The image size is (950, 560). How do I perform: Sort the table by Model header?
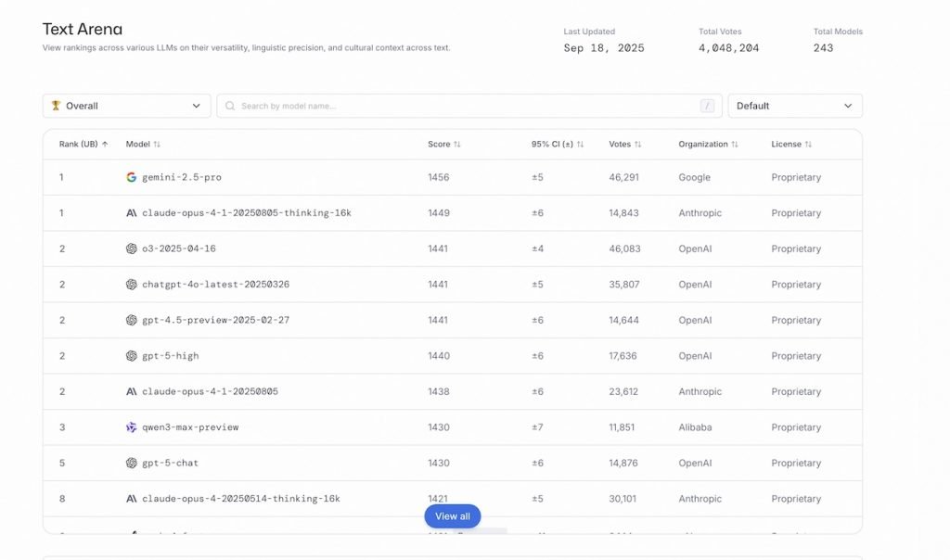click(143, 145)
